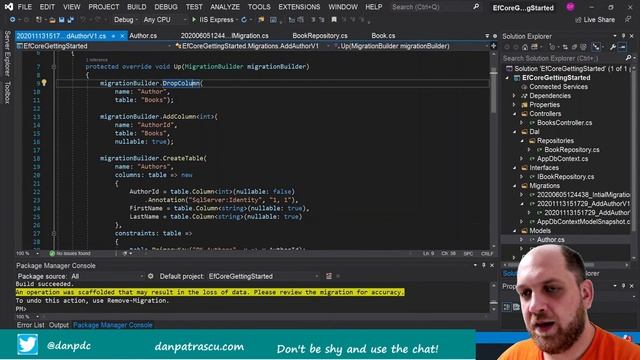Image resolution: width=640 pixels, height=360 pixels.
Task: Click Solution Explorer search magnifier icon
Action: click(628, 58)
